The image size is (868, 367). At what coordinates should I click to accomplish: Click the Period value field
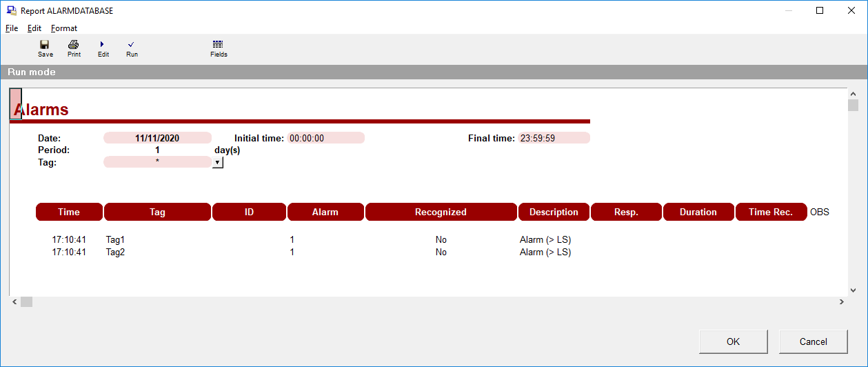coord(157,150)
